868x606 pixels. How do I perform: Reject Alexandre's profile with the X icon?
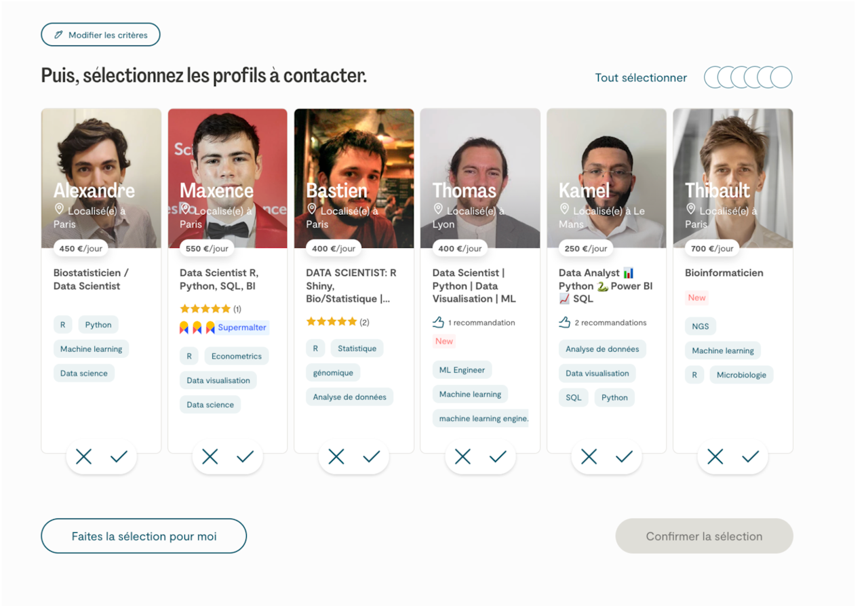84,457
